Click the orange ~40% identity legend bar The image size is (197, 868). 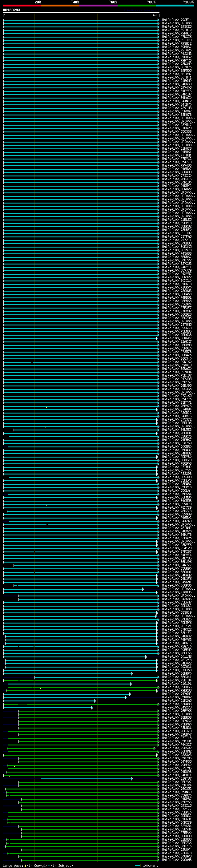click(x=60, y=6)
